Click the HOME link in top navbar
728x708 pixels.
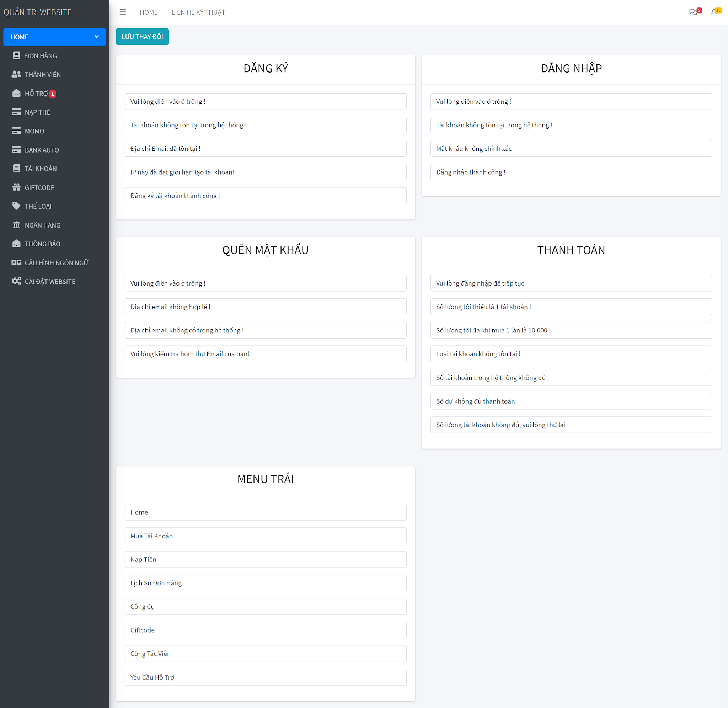click(149, 12)
